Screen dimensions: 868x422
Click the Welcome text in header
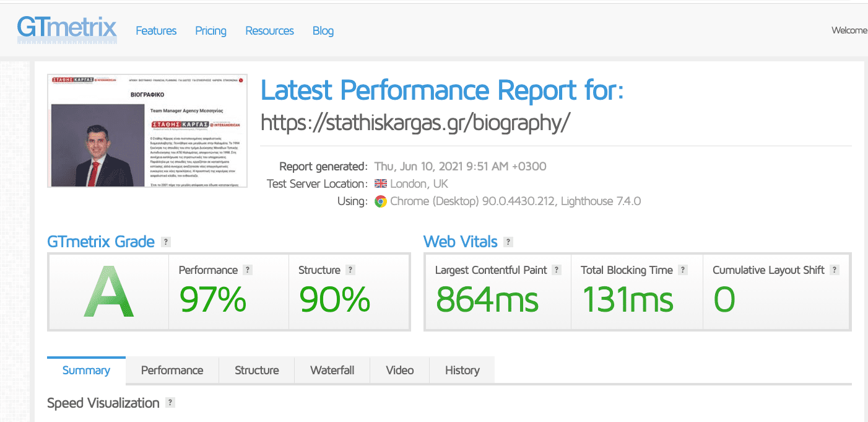click(849, 30)
